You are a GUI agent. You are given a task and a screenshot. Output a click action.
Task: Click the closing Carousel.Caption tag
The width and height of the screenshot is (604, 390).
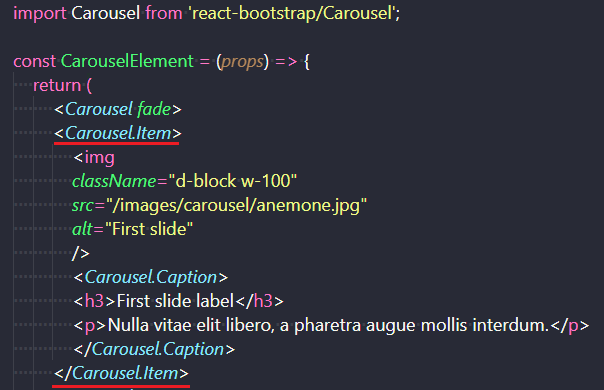point(154,350)
